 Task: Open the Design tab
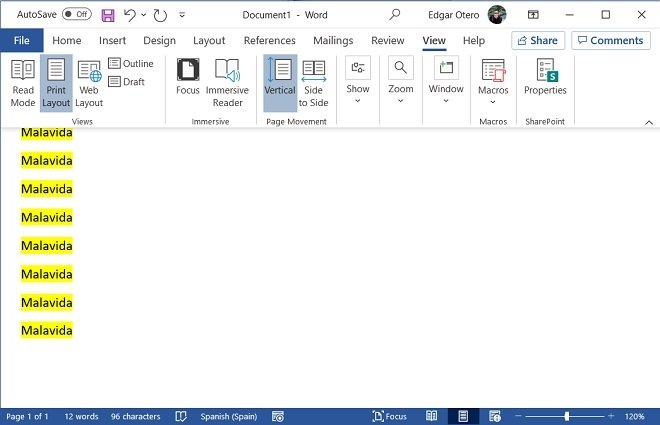coord(160,40)
